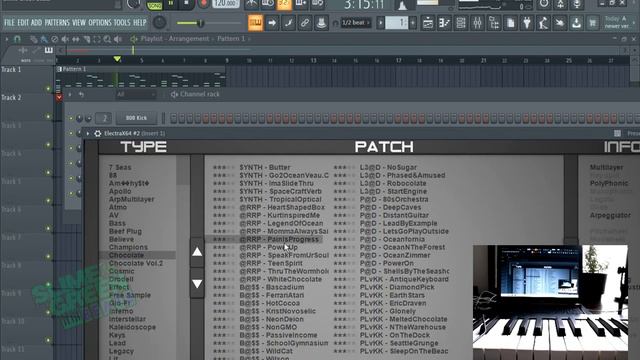This screenshot has width=640, height=360.
Task: Toggle the orange 3-2-1 countdown before recording icon
Action: [x=284, y=4]
